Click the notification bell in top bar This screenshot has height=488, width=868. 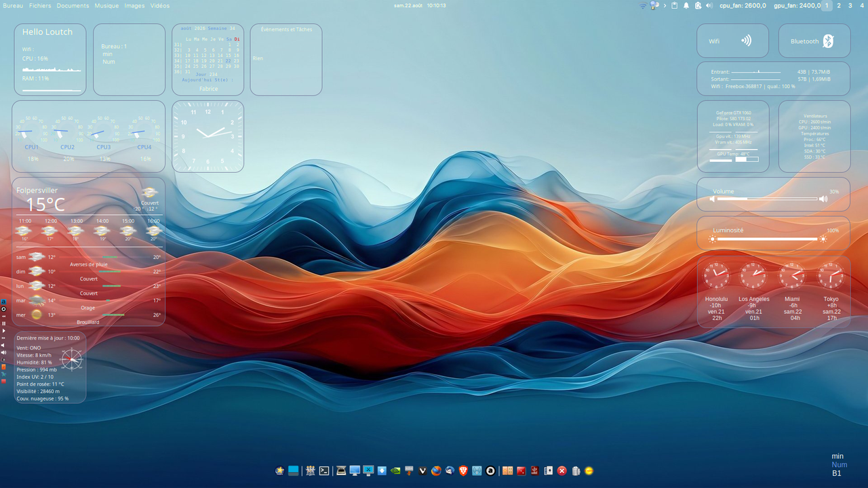(686, 5)
